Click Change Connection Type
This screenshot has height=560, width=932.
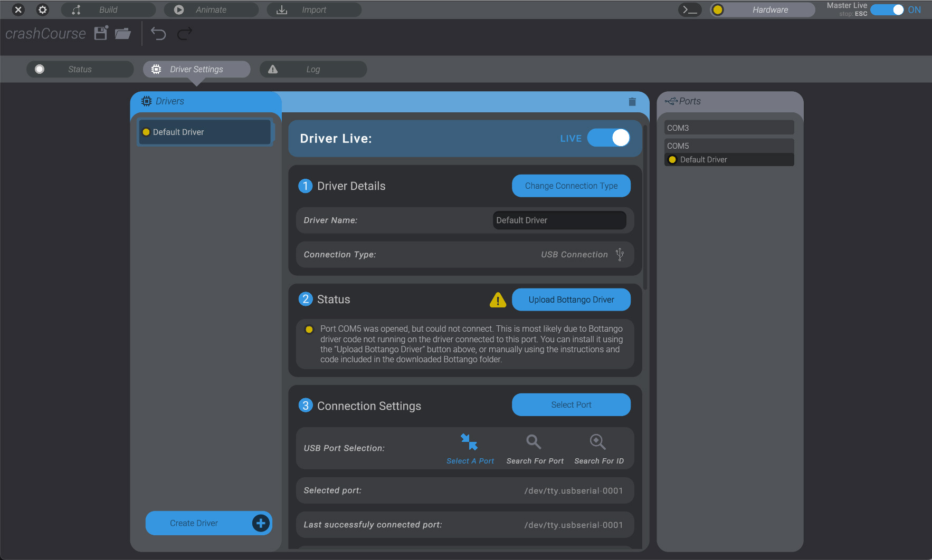click(571, 186)
